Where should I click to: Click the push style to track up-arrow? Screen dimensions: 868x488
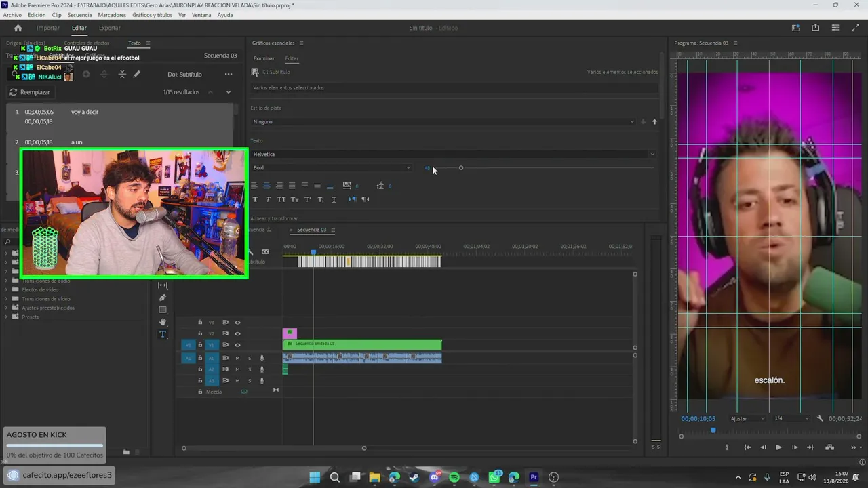pos(654,122)
